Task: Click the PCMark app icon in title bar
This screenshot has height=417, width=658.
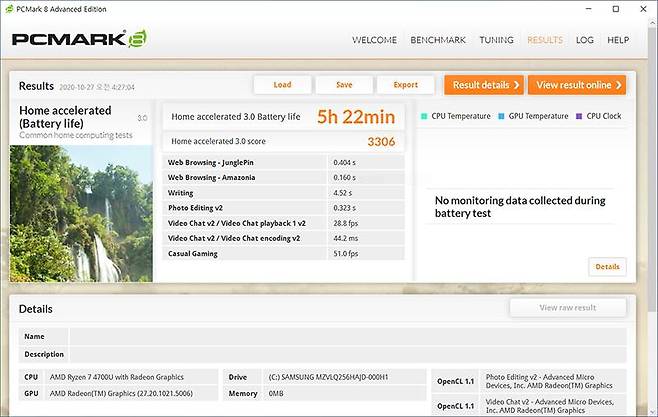Action: pyautogui.click(x=9, y=9)
